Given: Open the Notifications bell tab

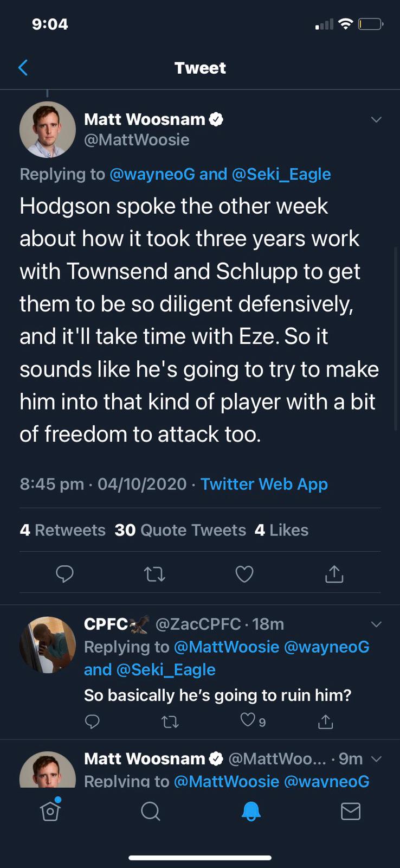Looking at the screenshot, I should [250, 811].
